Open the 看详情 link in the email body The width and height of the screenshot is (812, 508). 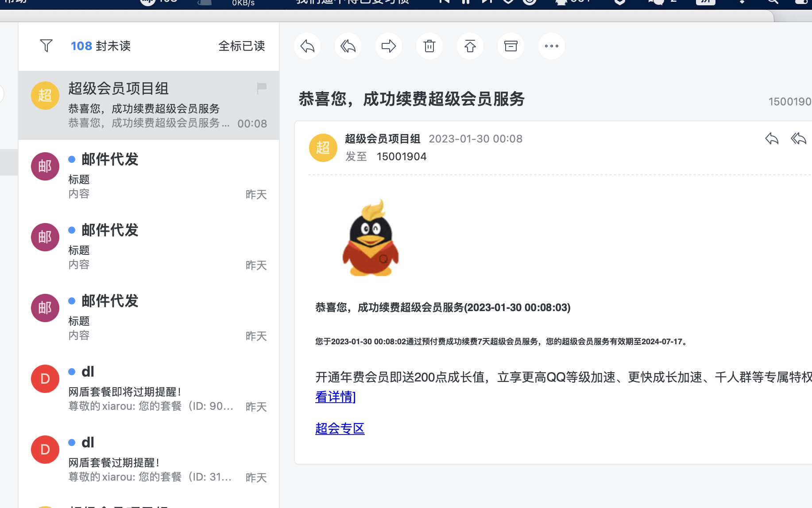pos(335,397)
